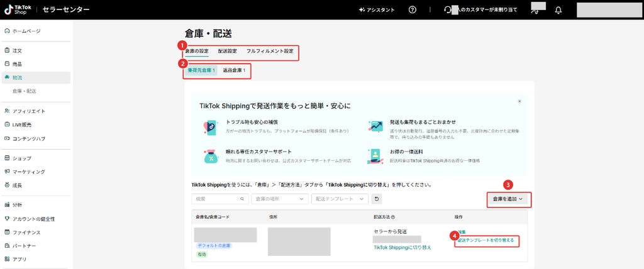Open 成長 in the sidebar
The width and height of the screenshot is (644, 269).
(17, 185)
